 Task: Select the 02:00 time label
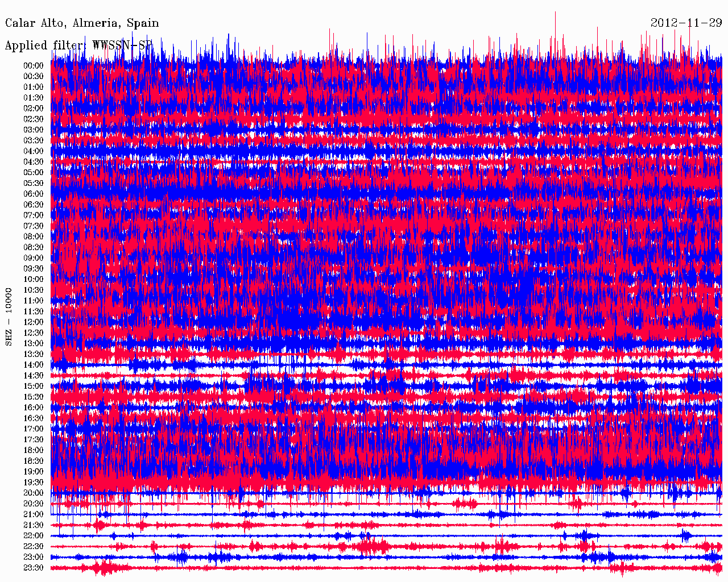pyautogui.click(x=34, y=109)
